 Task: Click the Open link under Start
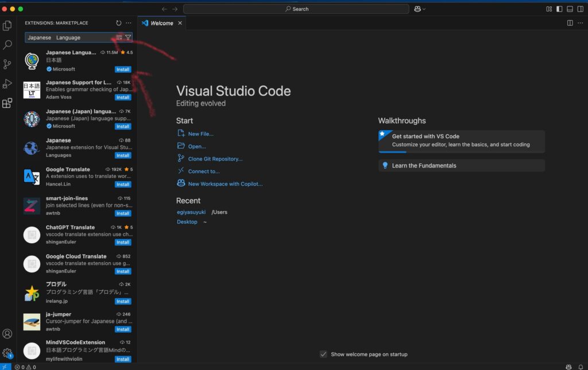coord(197,146)
